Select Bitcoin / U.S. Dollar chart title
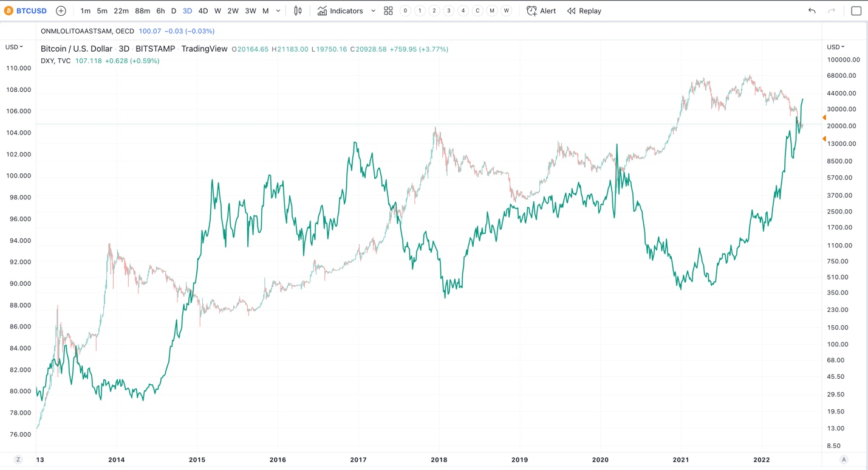The image size is (868, 470). [77, 49]
